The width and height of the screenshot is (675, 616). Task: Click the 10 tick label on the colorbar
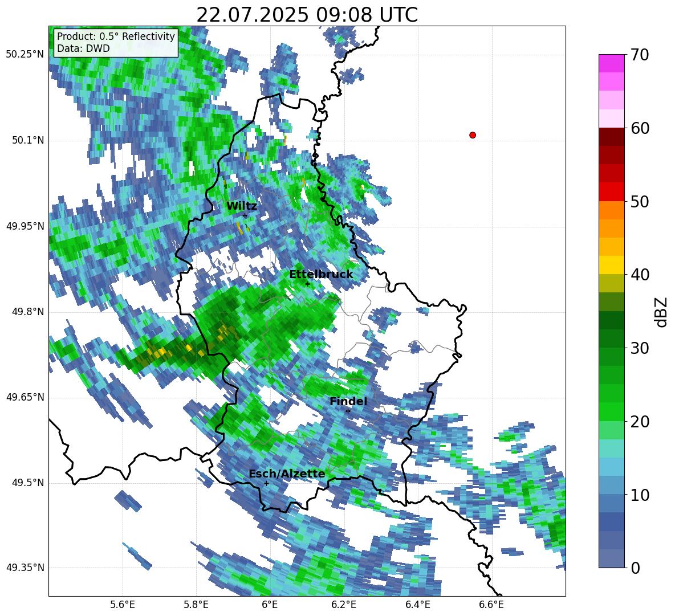[x=640, y=495]
